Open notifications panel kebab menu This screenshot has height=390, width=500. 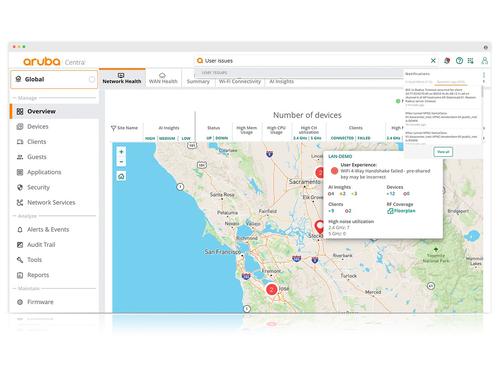point(484,75)
